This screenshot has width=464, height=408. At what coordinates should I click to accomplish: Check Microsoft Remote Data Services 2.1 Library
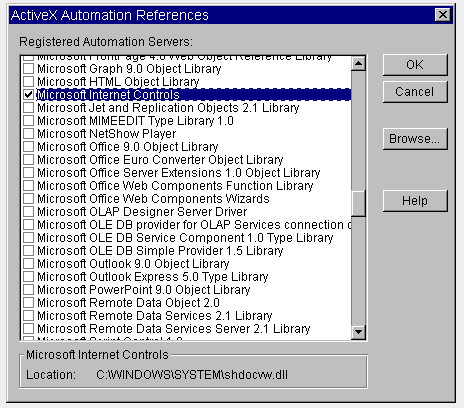[x=29, y=316]
